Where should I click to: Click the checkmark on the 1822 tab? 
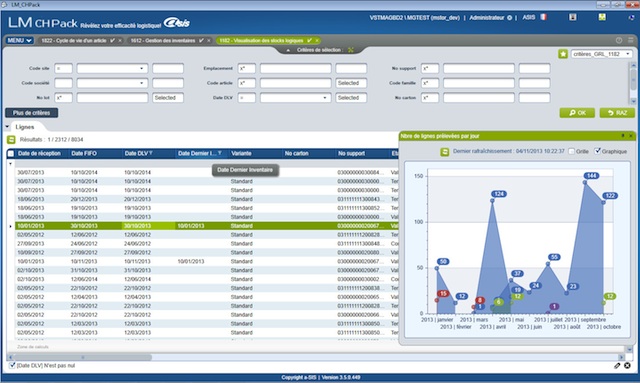click(x=112, y=40)
